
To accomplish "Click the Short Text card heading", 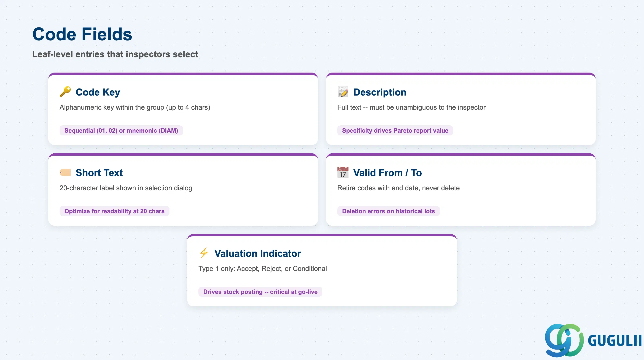I will [99, 173].
